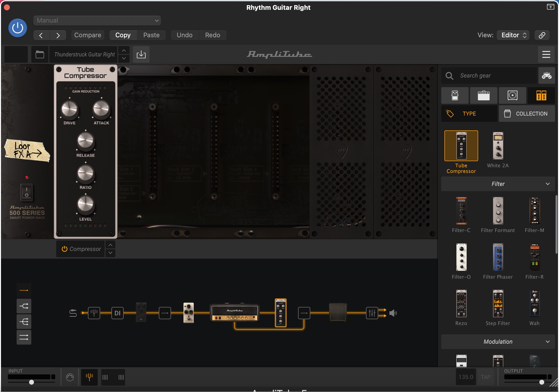Screen dimensions: 559x392
Task: Collapse the Modulation category section
Action: click(498, 342)
